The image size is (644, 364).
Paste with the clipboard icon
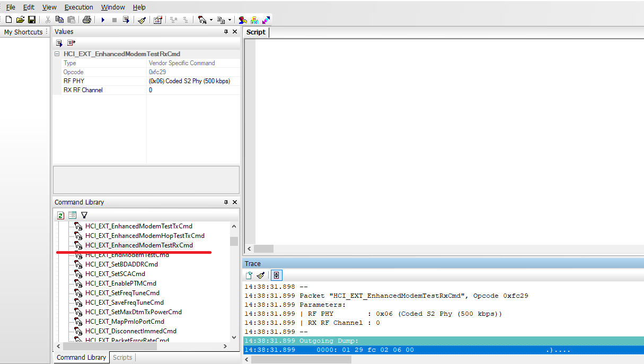[71, 20]
